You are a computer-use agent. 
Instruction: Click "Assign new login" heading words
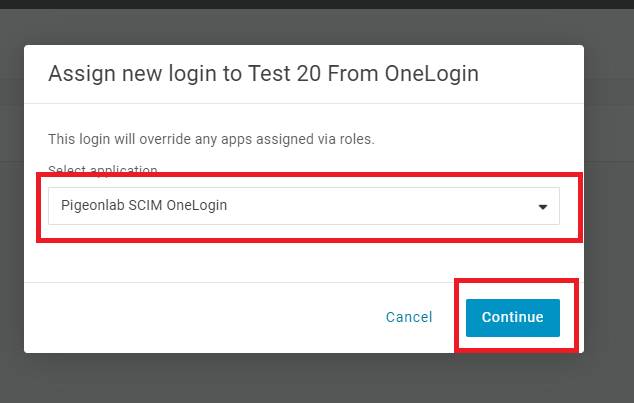click(x=133, y=74)
